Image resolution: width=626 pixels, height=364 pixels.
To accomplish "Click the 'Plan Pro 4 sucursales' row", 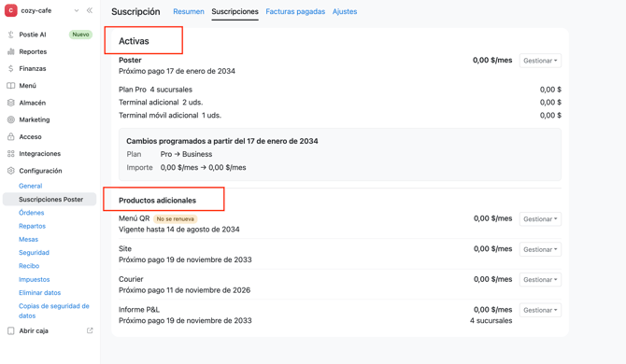I will pos(340,90).
